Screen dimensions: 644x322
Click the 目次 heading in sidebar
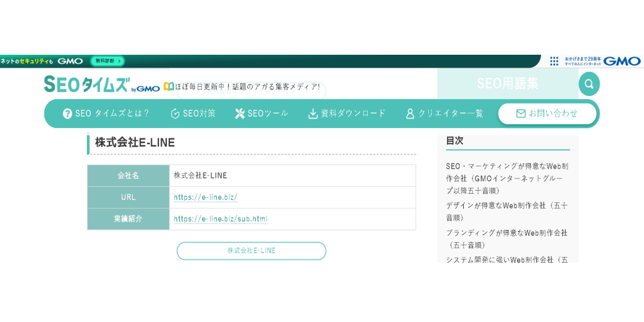pos(455,140)
